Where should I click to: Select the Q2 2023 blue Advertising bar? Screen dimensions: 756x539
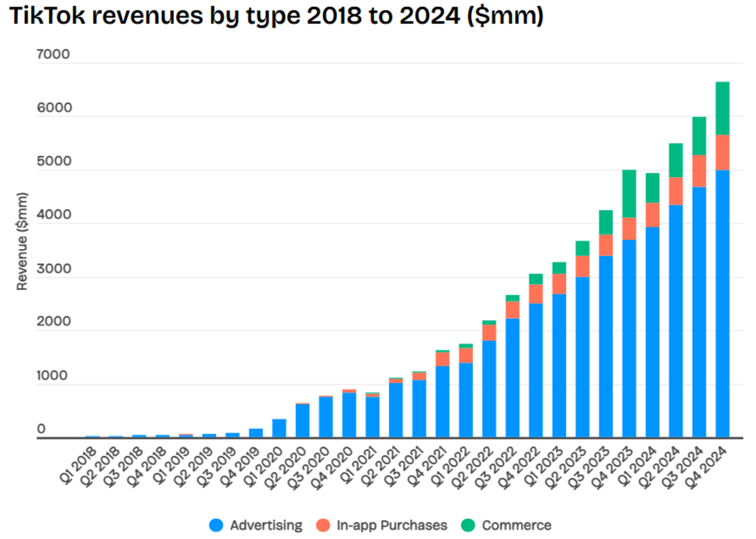tap(582, 357)
